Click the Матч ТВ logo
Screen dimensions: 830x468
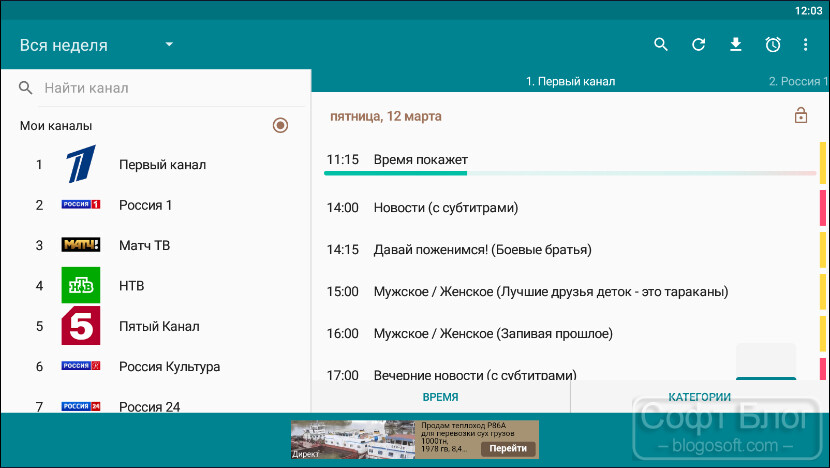(x=80, y=245)
